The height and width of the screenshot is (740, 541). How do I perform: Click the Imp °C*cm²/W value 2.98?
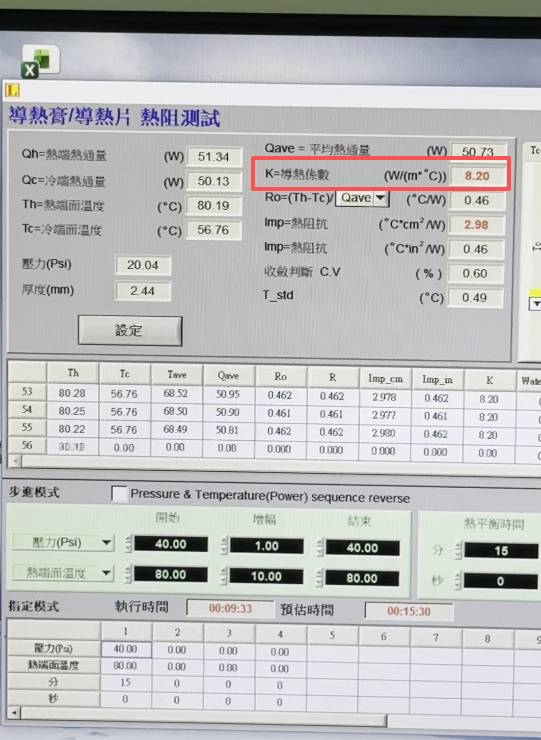[x=476, y=225]
